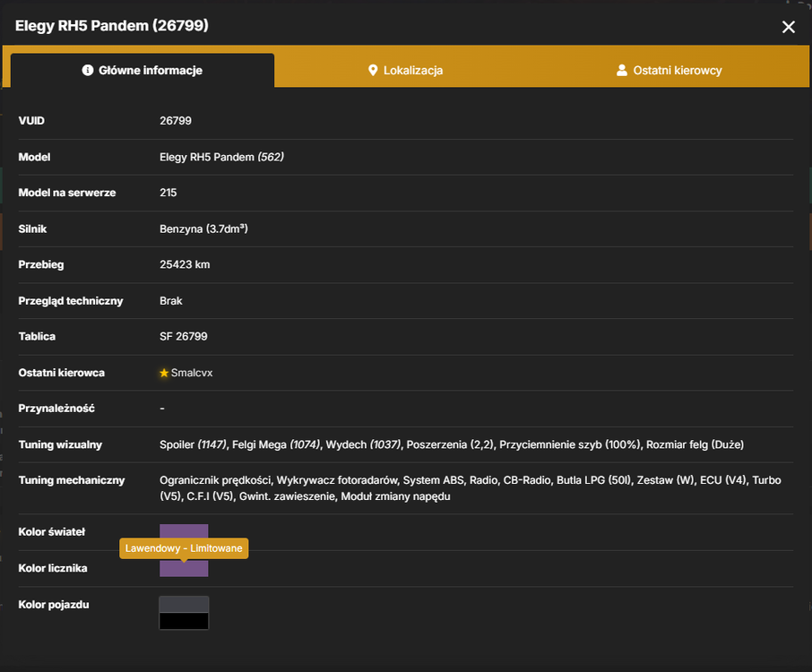This screenshot has height=672, width=812.
Task: Click ECU (V4) in Tuning mechaniczny
Action: [x=723, y=480]
